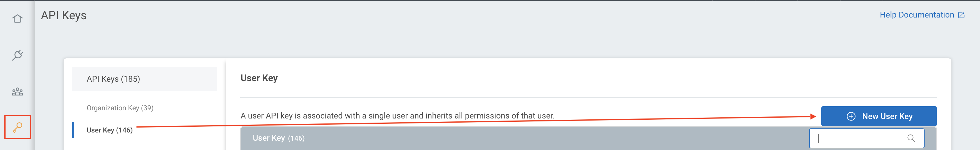
Task: Click the orange key icon in sidebar
Action: point(17,127)
